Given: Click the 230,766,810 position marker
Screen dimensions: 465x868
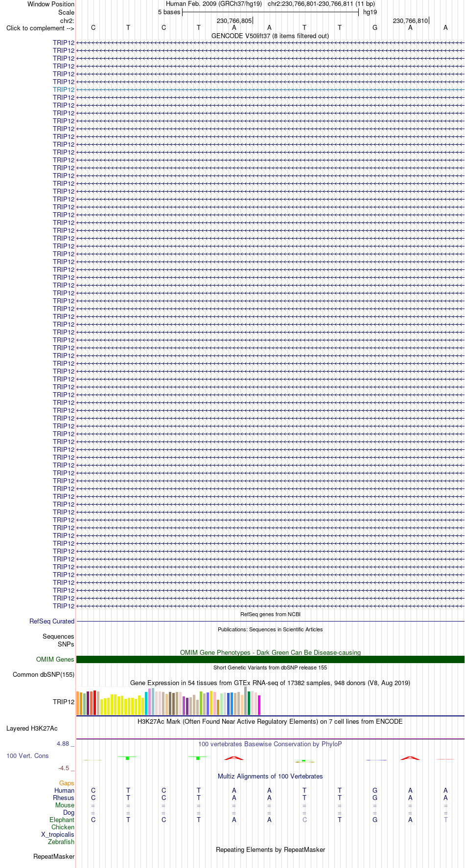Looking at the screenshot, I should click(x=411, y=21).
